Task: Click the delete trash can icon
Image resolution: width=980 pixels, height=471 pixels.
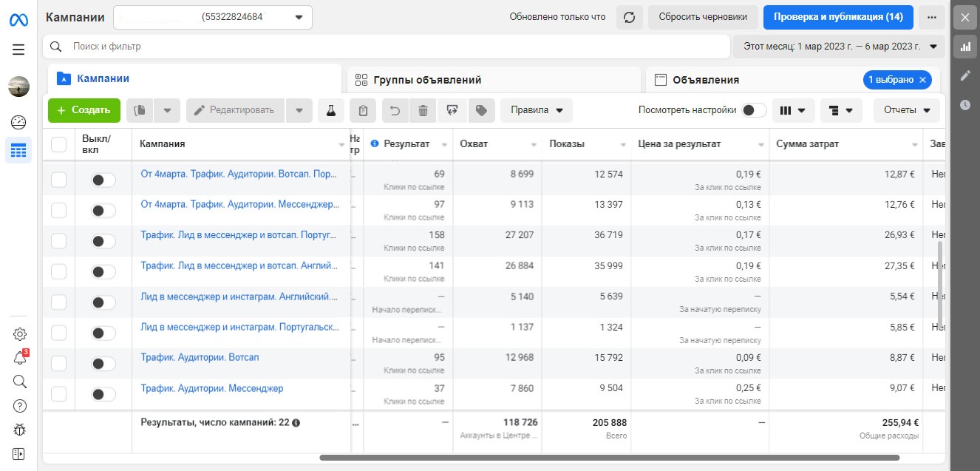Action: pos(423,111)
